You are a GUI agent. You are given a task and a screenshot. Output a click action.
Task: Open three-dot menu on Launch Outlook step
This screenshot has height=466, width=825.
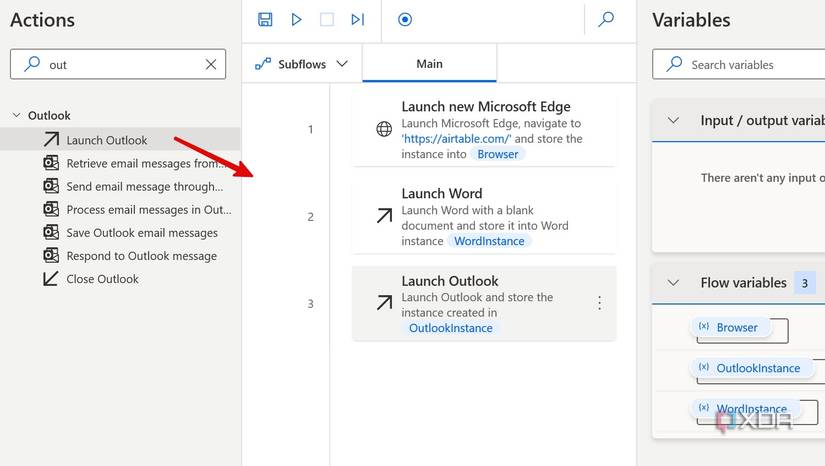[x=599, y=303]
